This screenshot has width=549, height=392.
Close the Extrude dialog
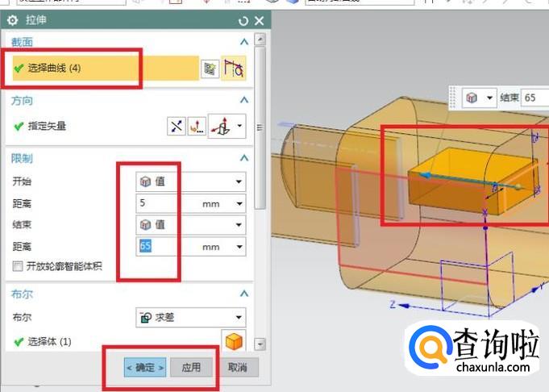[x=259, y=21]
